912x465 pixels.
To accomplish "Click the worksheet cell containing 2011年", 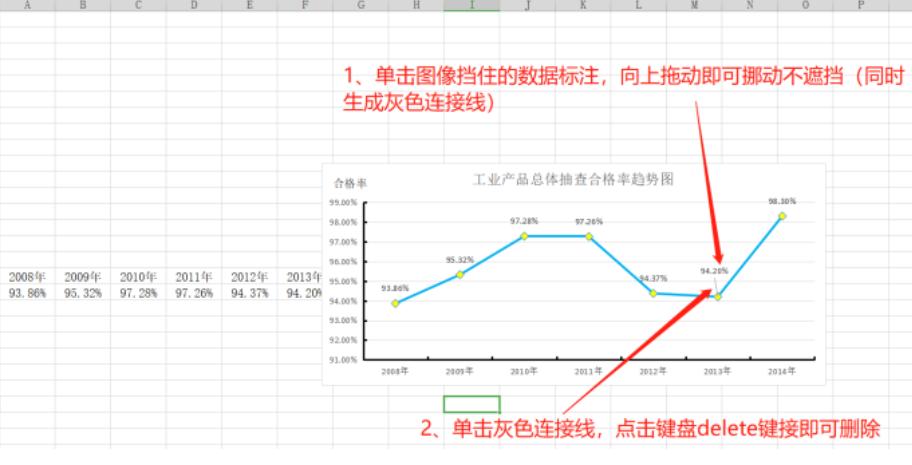I will tap(194, 277).
